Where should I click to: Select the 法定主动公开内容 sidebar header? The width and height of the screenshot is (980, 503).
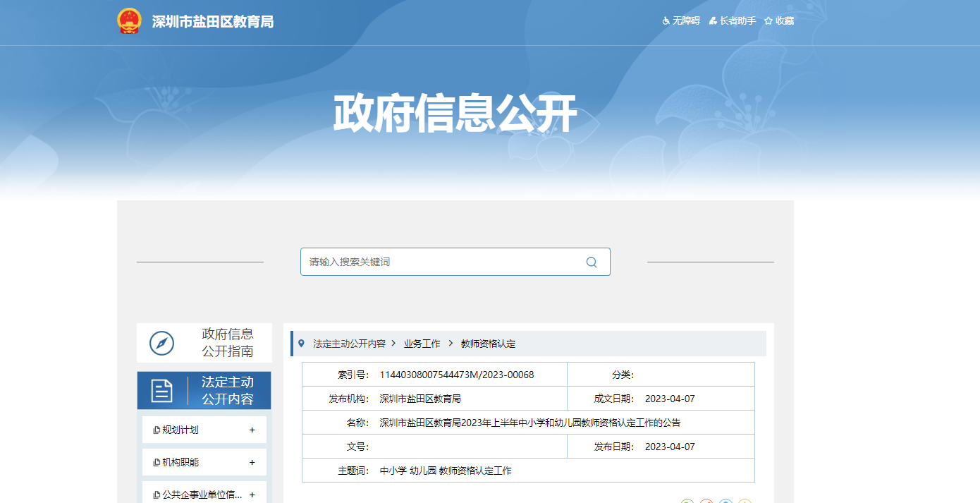(x=227, y=391)
